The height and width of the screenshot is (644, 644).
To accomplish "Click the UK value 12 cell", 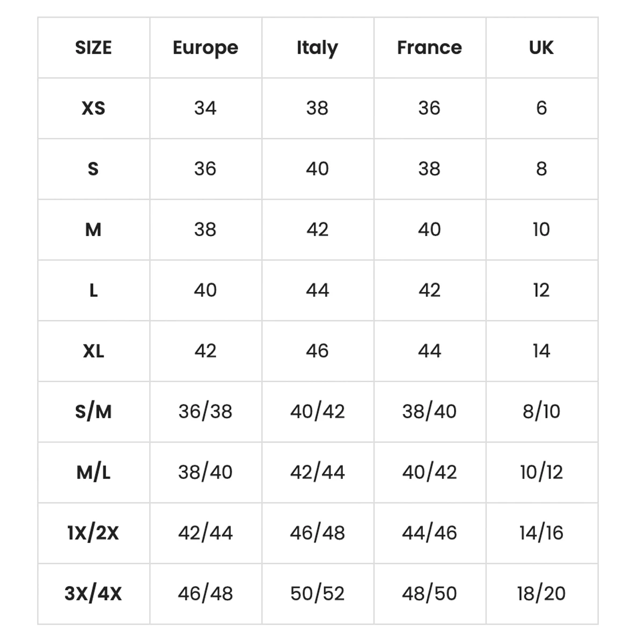I will click(x=541, y=290).
